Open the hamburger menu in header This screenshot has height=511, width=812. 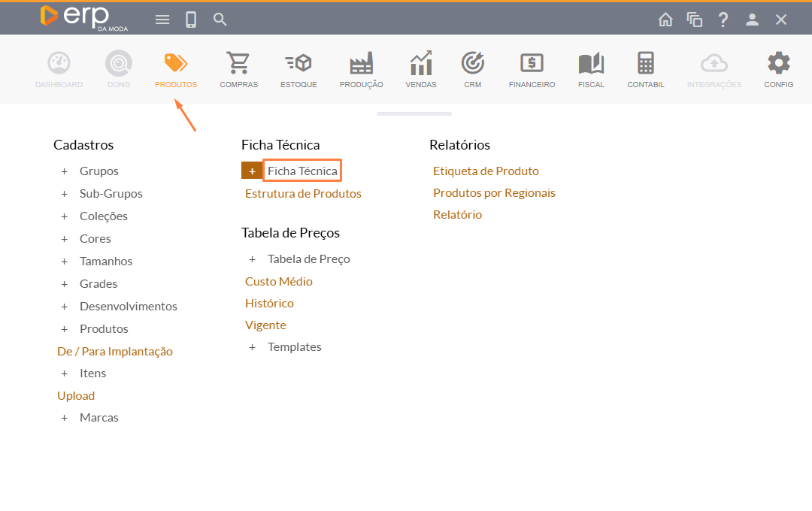(x=162, y=20)
